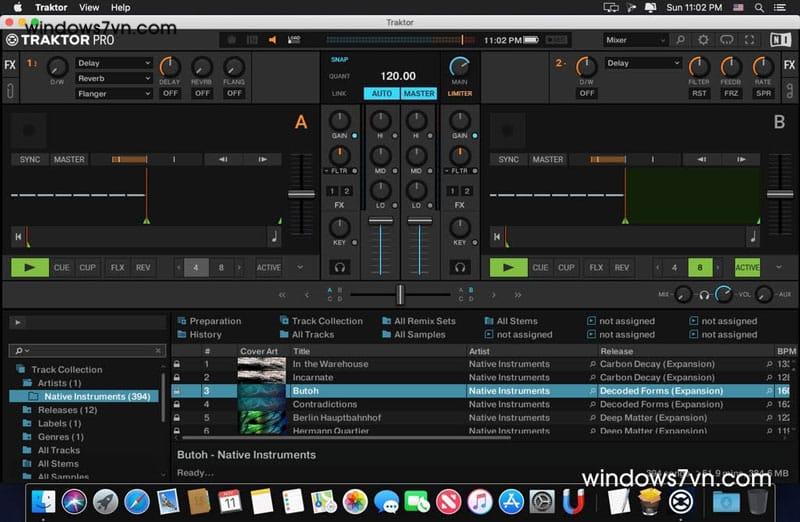Click deck A note key-lock icon

[x=274, y=236]
